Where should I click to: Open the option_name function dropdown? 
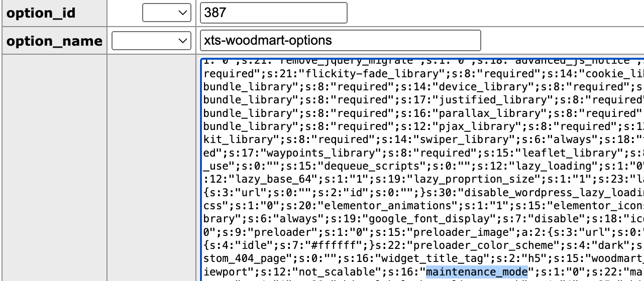click(151, 41)
